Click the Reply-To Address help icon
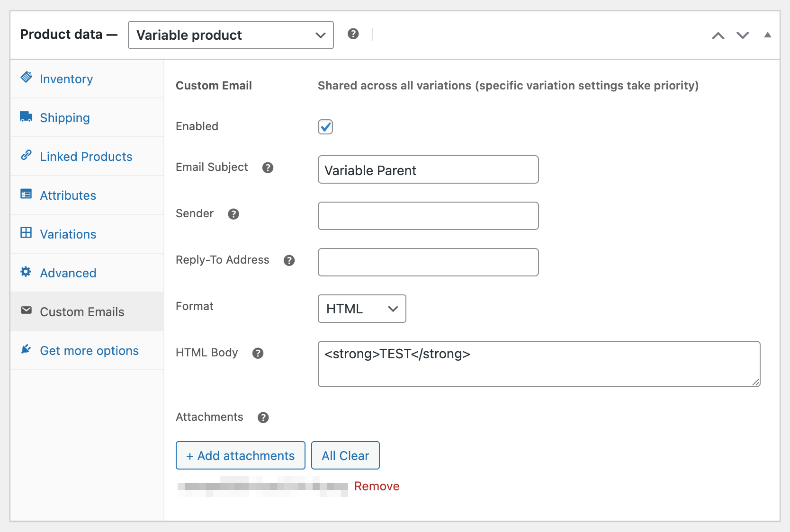The height and width of the screenshot is (532, 790). tap(289, 260)
